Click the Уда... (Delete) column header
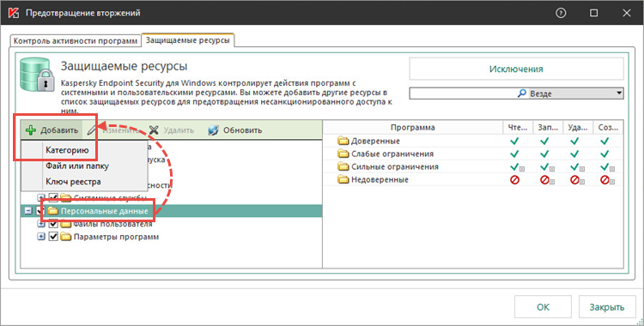 578,127
